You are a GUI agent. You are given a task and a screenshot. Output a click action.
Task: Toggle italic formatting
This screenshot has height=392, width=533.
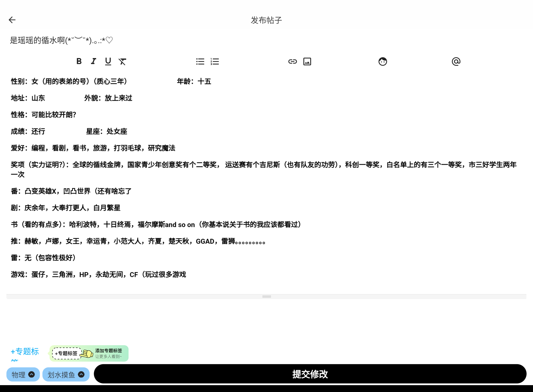pyautogui.click(x=93, y=61)
